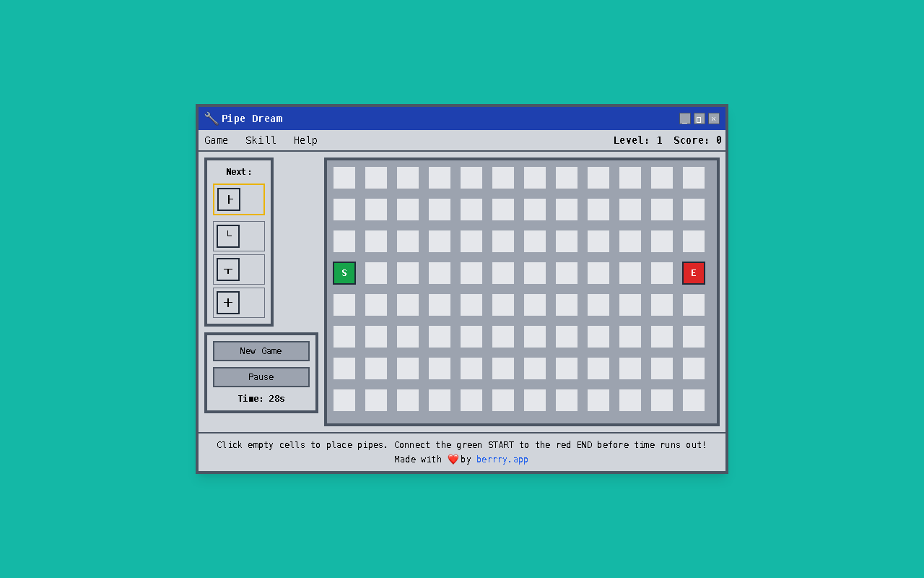This screenshot has width=924, height=578.
Task: Click the green S start tile
Action: [344, 272]
